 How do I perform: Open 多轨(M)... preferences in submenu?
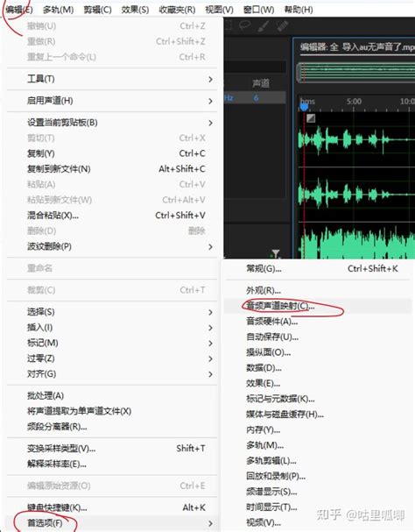(x=317, y=445)
